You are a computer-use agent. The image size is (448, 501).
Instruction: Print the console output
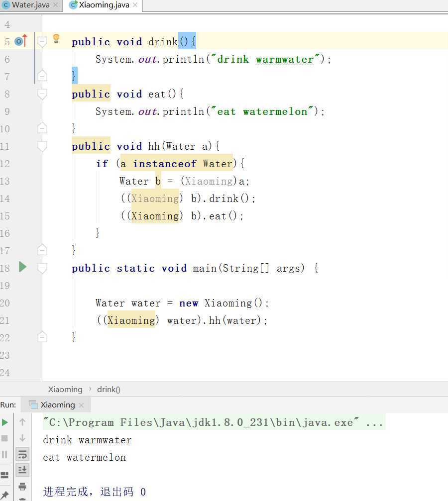(x=22, y=486)
